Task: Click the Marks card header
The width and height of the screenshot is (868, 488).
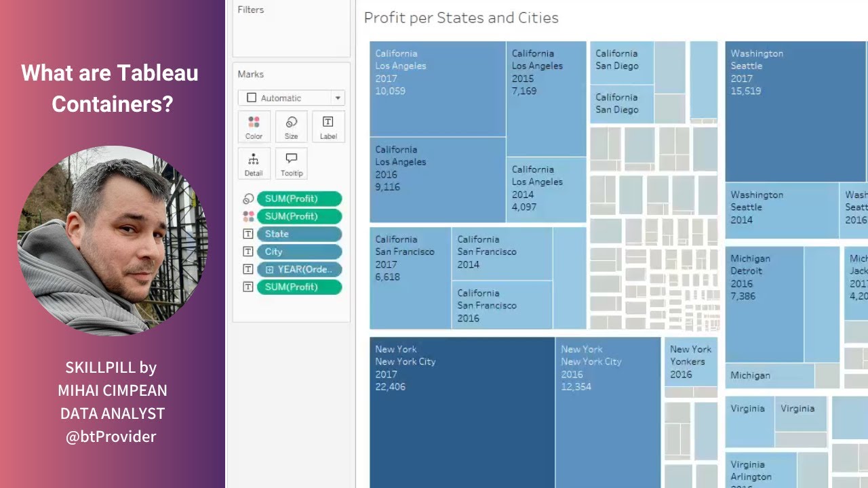Action: [x=251, y=74]
